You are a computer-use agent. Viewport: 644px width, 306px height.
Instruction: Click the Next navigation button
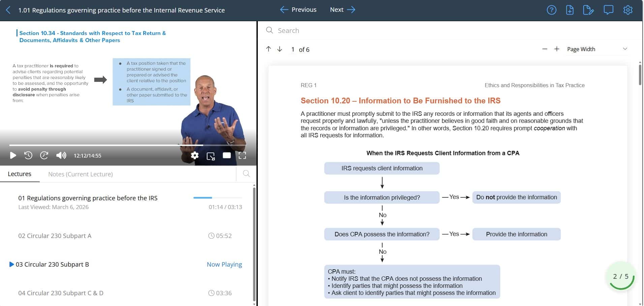coord(342,10)
